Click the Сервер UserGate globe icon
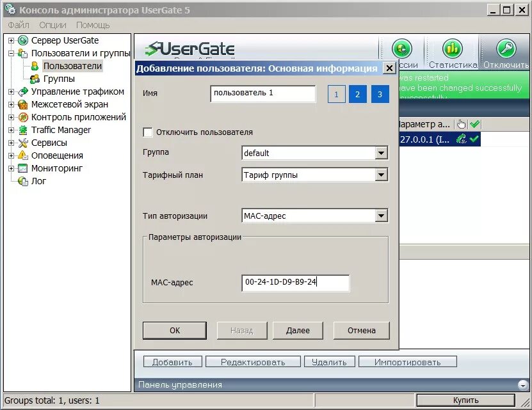532x410 pixels. (x=23, y=40)
